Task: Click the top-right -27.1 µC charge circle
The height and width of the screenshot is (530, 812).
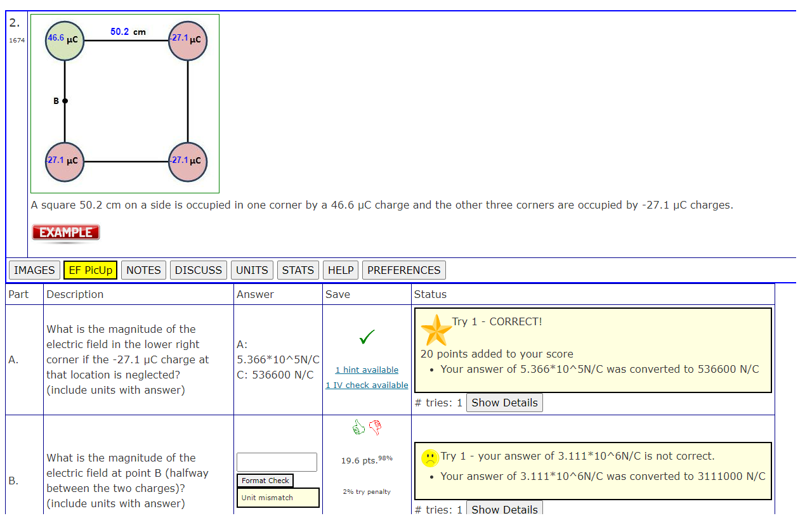Action: tap(188, 39)
